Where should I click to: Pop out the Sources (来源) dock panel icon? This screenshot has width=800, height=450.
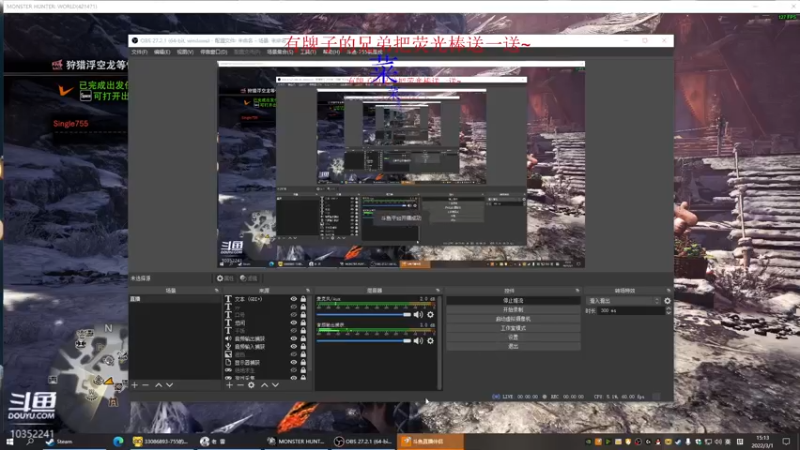[308, 291]
